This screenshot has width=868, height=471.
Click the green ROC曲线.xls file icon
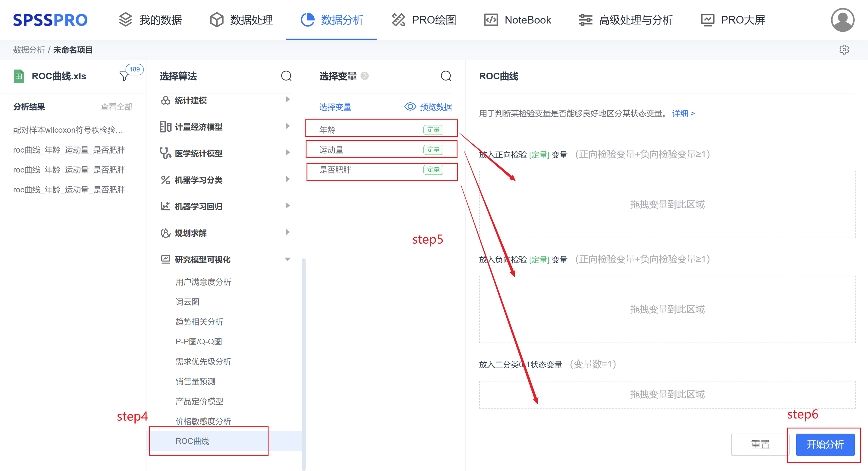[18, 76]
